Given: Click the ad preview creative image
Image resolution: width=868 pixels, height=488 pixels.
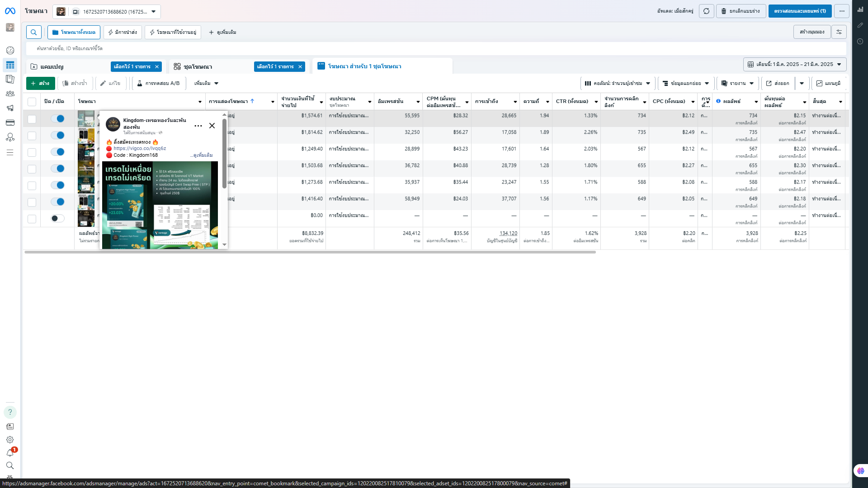Looking at the screenshot, I should coord(160,205).
